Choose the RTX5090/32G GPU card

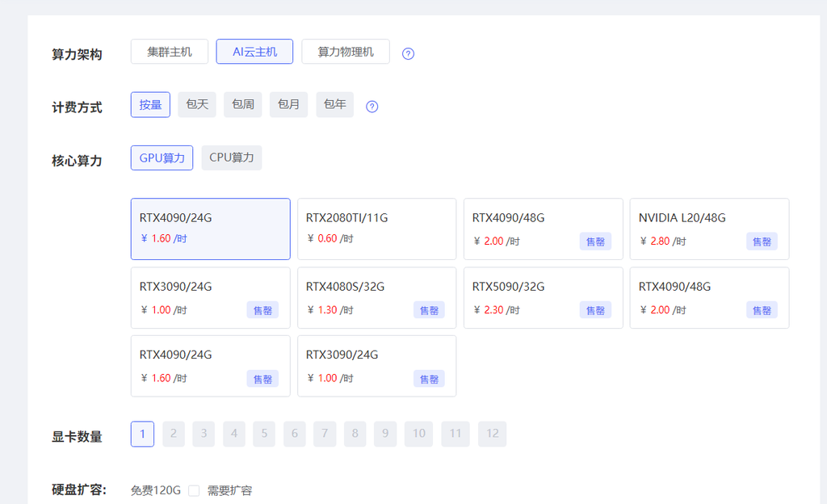click(544, 298)
